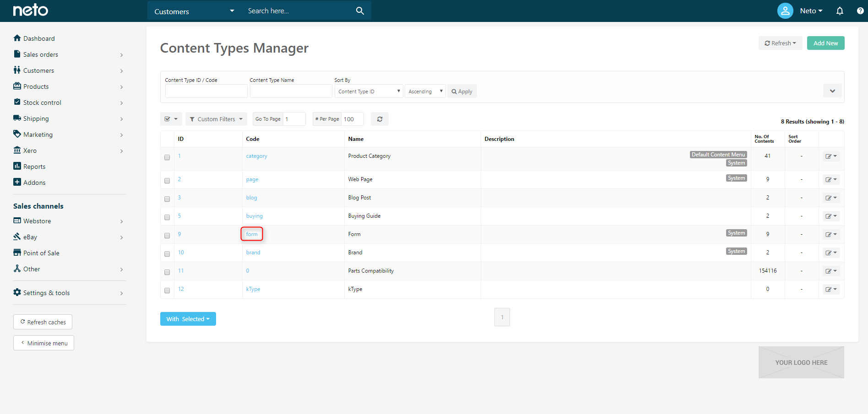Image resolution: width=868 pixels, height=414 pixels.
Task: Open the help question mark icon
Action: pos(860,11)
